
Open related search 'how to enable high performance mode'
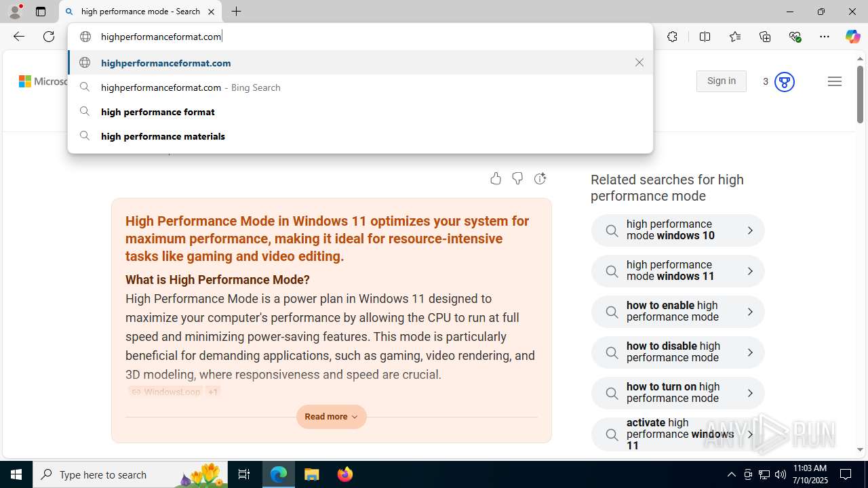[x=678, y=312]
